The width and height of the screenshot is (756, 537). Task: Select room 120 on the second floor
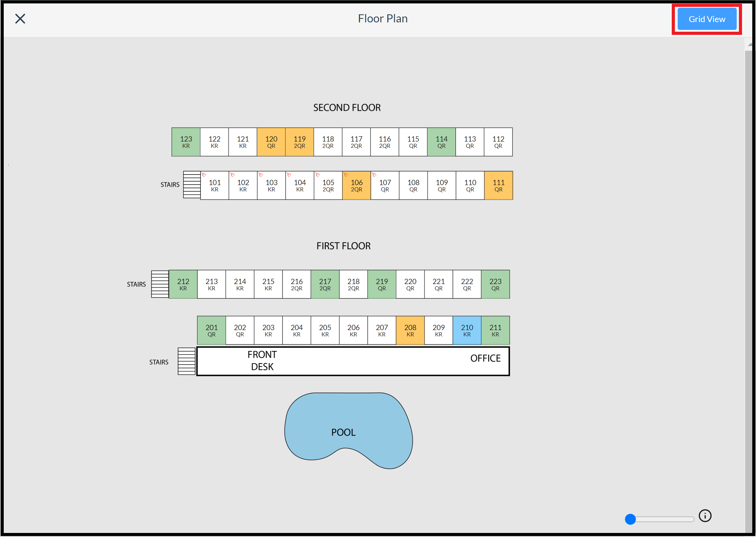(x=271, y=142)
